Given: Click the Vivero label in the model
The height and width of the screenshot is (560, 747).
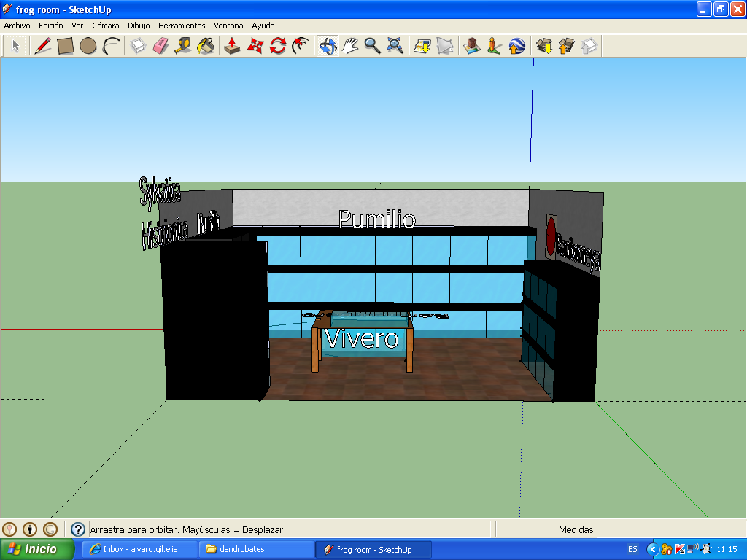Looking at the screenshot, I should point(362,339).
